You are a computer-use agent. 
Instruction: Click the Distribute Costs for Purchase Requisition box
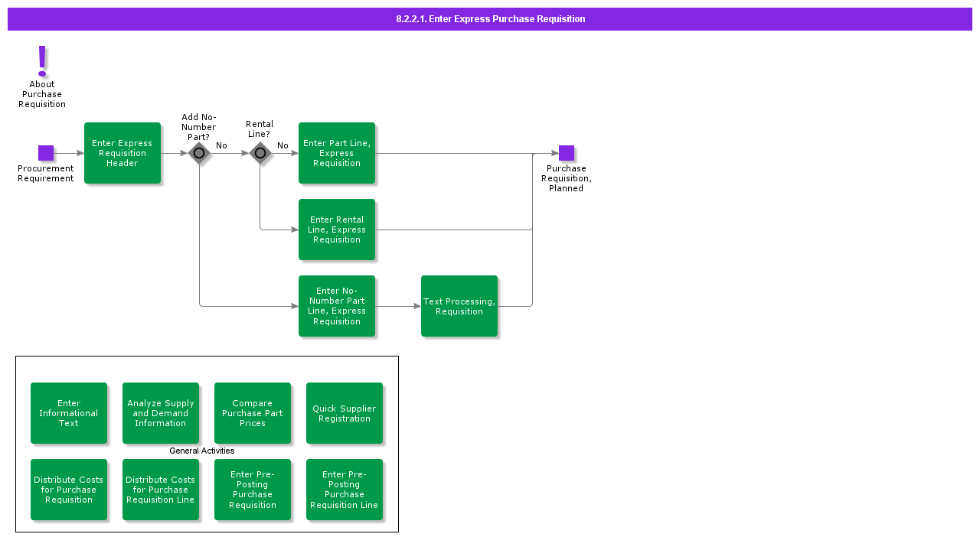click(69, 490)
